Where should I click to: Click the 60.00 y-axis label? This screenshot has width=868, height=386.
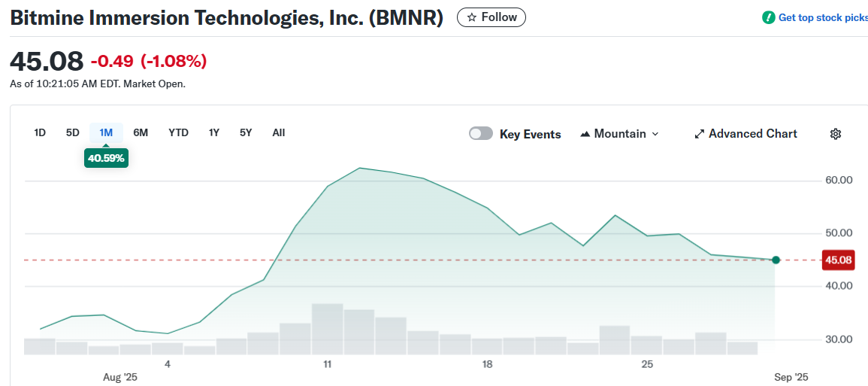coord(839,181)
